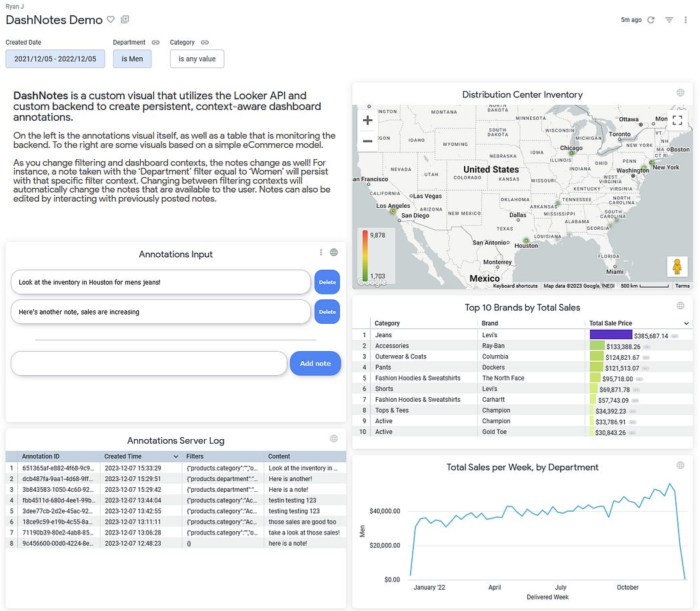Click globe icon on Annotations Input tile

[333, 252]
